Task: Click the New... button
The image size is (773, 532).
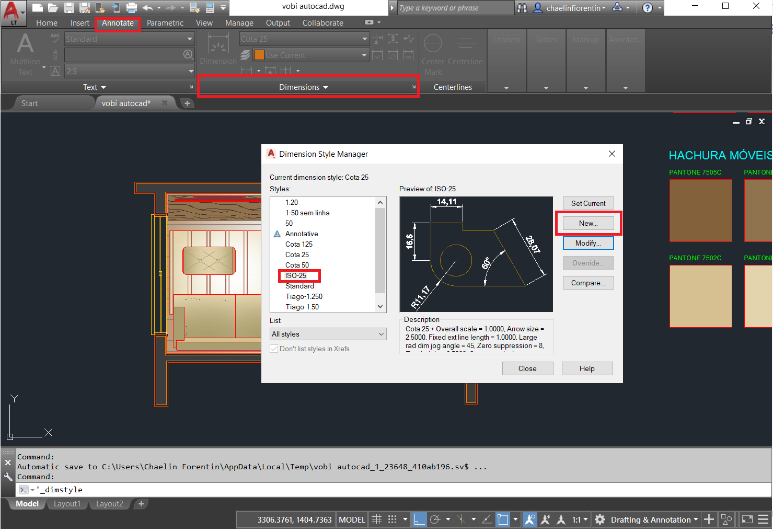Action: [589, 223]
